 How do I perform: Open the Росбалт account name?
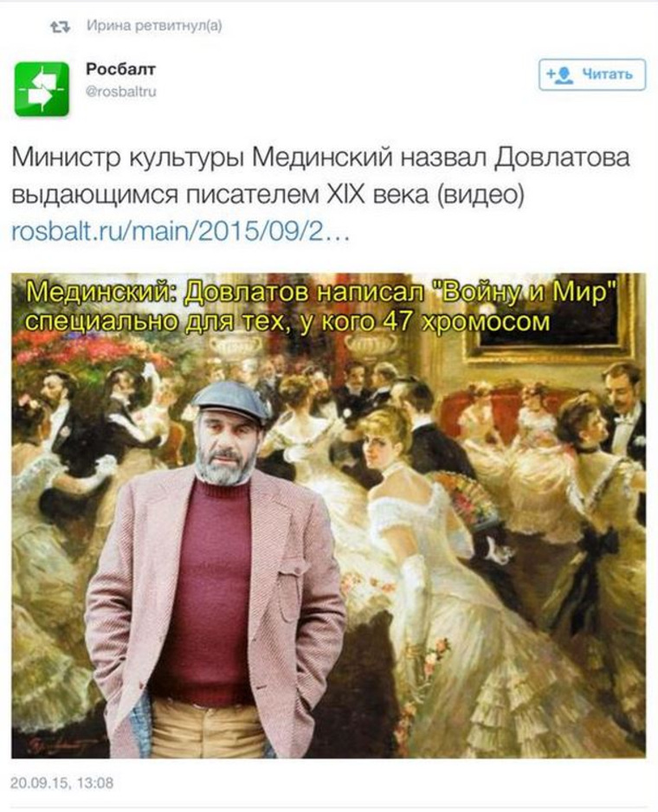(120, 69)
